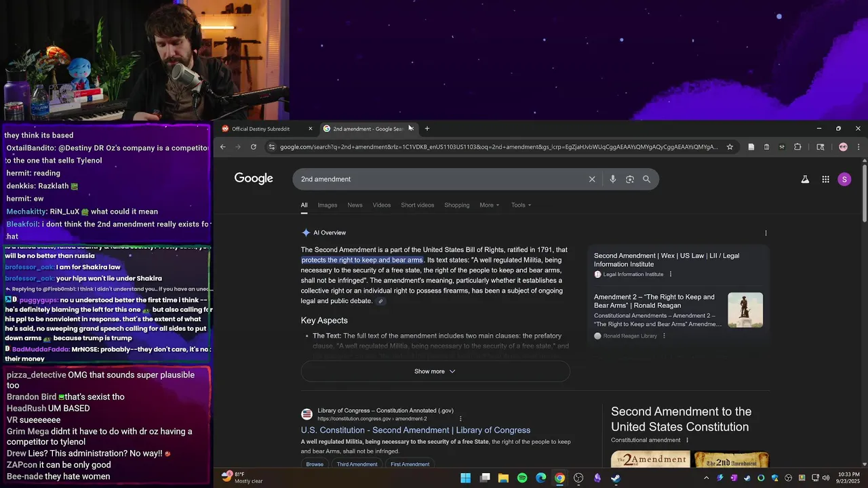
Task: Open Spotify from the taskbar
Action: point(522,478)
